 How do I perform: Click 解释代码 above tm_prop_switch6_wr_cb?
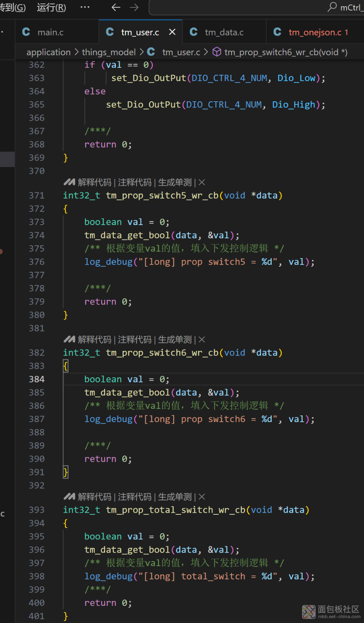pos(94,340)
